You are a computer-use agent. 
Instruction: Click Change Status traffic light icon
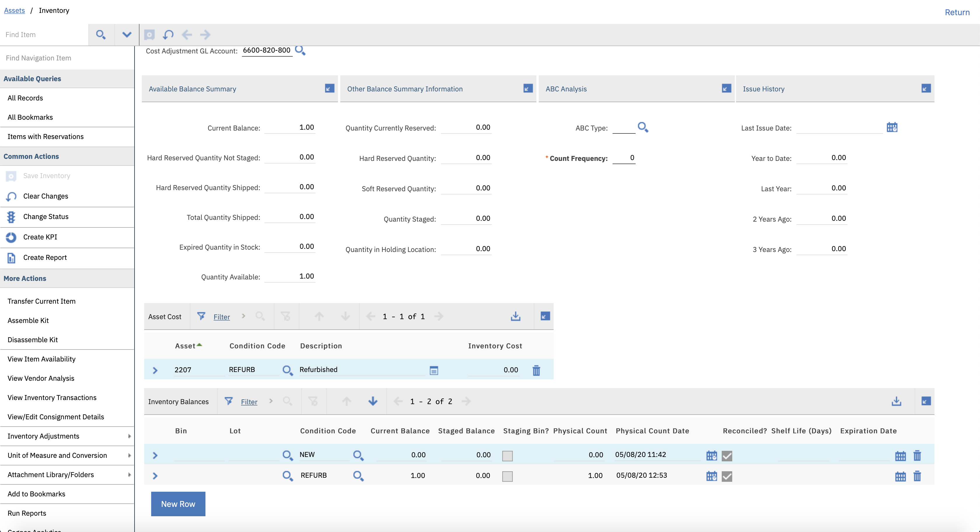pos(11,217)
